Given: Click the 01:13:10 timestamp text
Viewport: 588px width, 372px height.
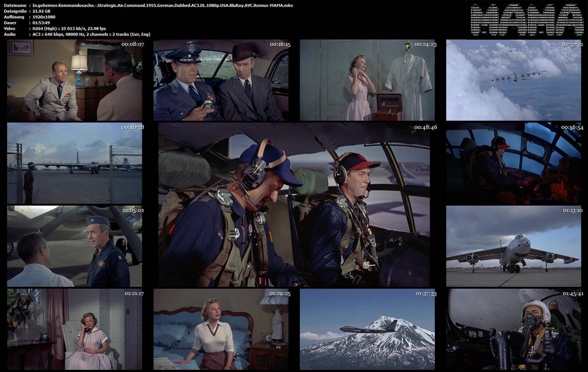Looking at the screenshot, I should tap(572, 210).
